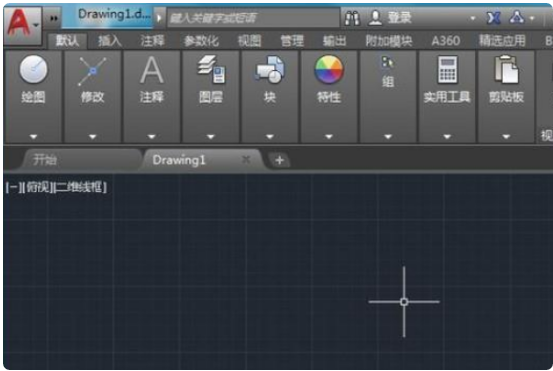Expand the 修改 panel bottom arrow

pos(92,136)
